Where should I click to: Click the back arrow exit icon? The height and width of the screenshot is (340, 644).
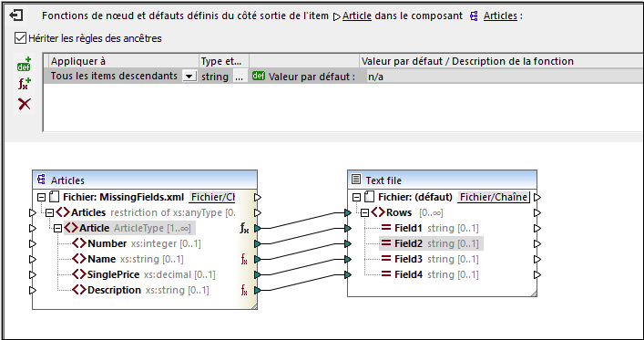tap(16, 15)
